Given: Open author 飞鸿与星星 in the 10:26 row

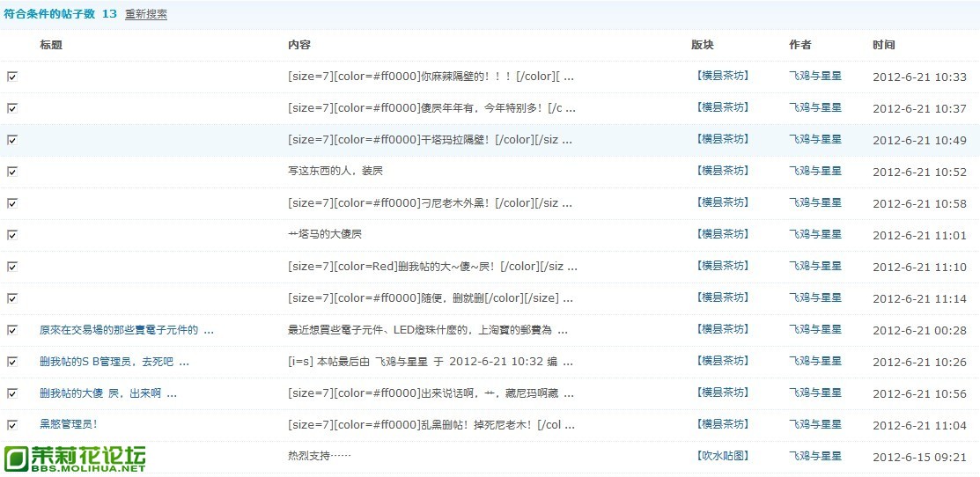Looking at the screenshot, I should point(815,362).
